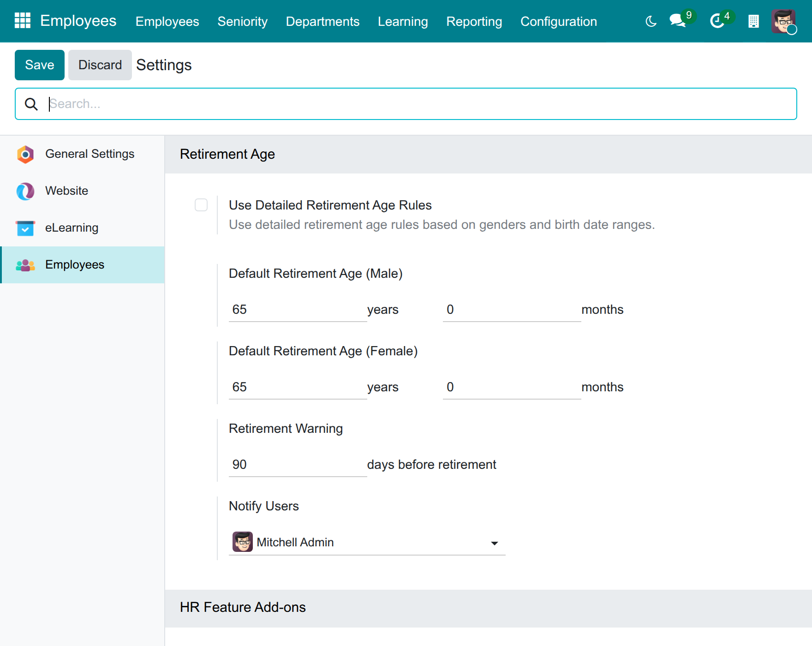Open the Departments menu

coord(322,21)
